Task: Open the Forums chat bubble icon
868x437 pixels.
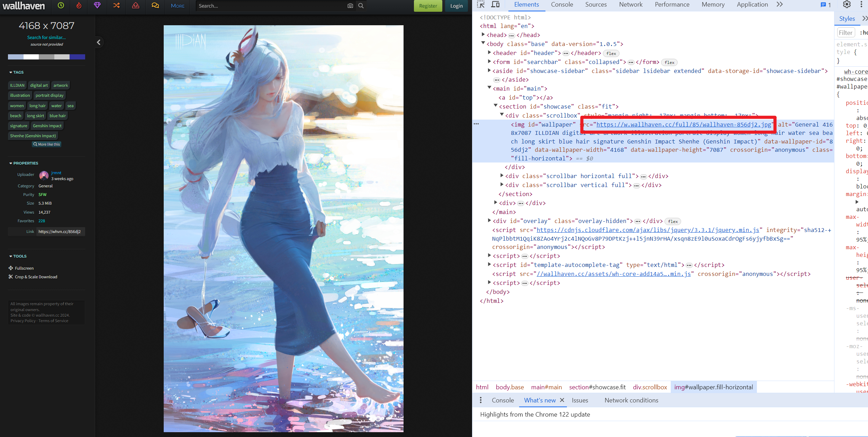Action: pyautogui.click(x=155, y=6)
